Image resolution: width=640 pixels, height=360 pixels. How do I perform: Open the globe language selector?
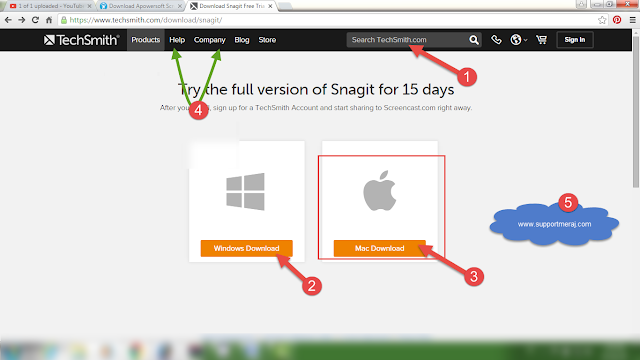click(x=518, y=40)
